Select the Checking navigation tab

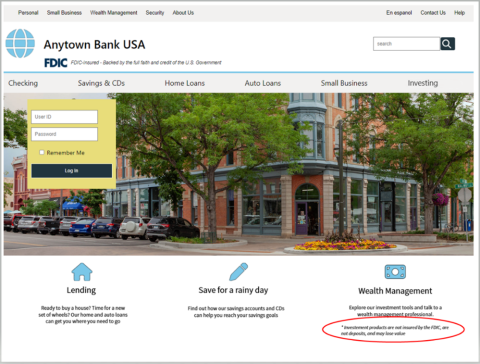click(x=23, y=83)
